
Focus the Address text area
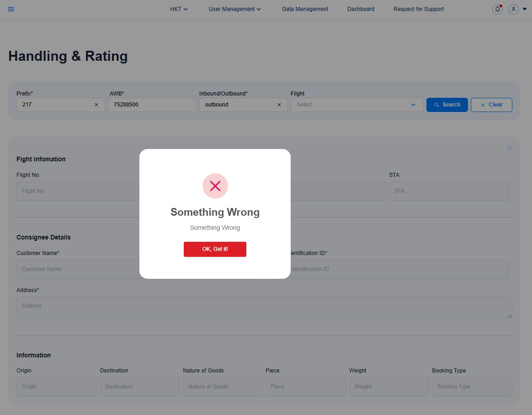pos(264,308)
